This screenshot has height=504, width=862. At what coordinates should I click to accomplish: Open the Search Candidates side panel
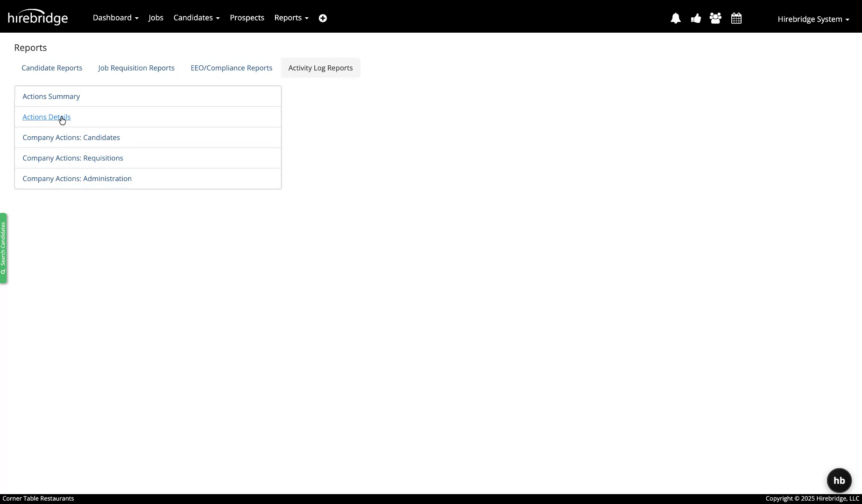coord(4,249)
